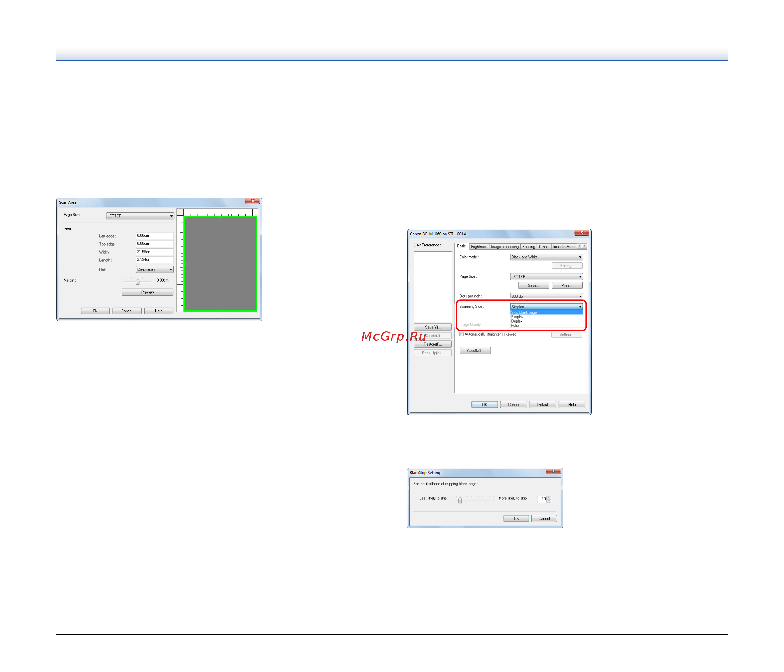Click the Back Up(X)... button
Screen dimensions: 784x672
point(432,353)
